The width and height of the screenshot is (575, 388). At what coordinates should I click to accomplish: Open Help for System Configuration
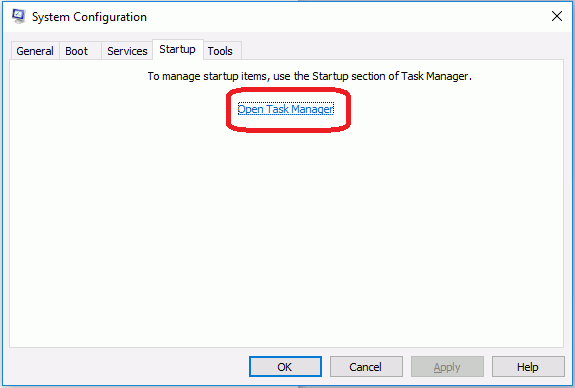pyautogui.click(x=528, y=367)
